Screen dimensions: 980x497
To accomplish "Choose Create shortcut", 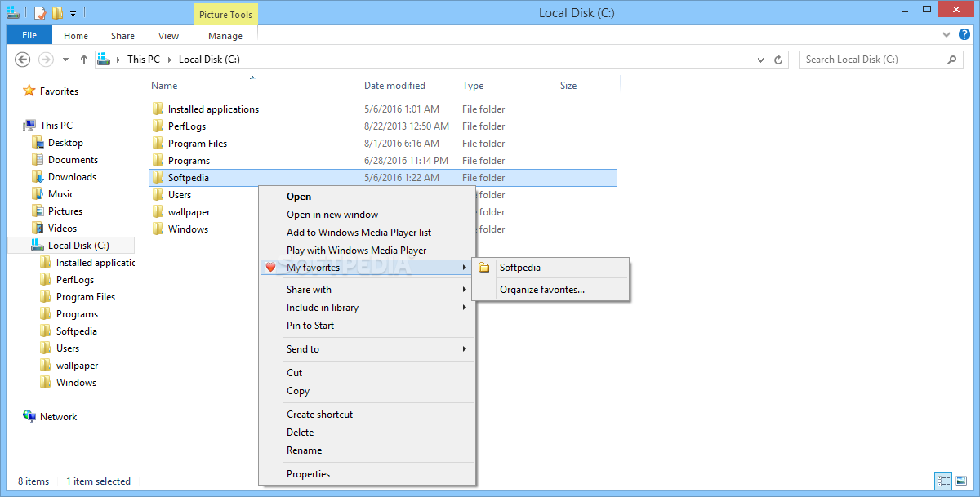I will coord(367,415).
